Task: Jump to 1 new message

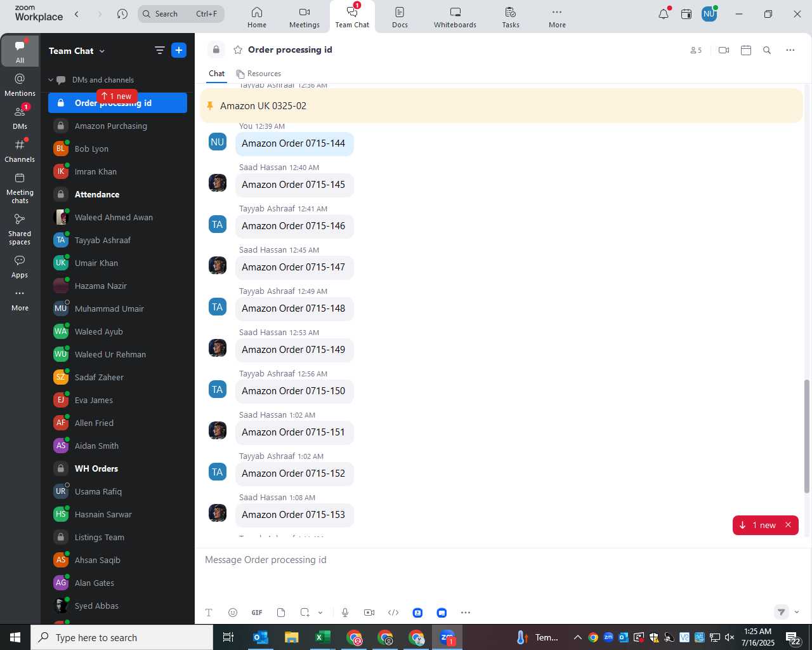Action: tap(759, 525)
